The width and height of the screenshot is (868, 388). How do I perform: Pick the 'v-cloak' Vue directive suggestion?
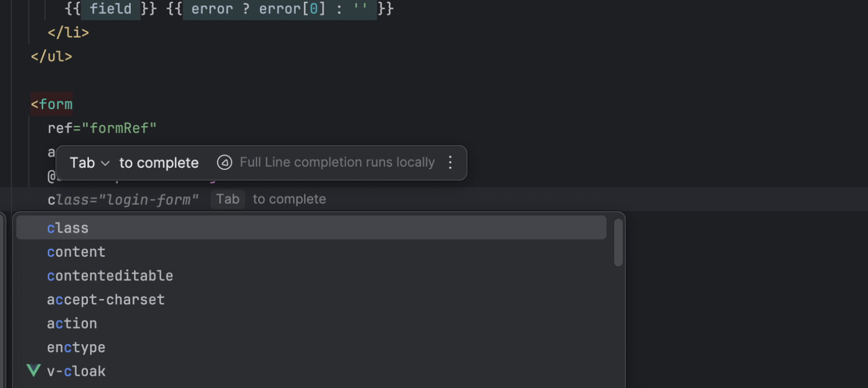[76, 371]
